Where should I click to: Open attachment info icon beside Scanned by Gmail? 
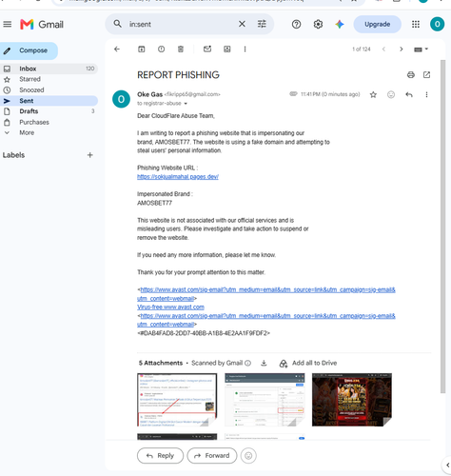(248, 363)
